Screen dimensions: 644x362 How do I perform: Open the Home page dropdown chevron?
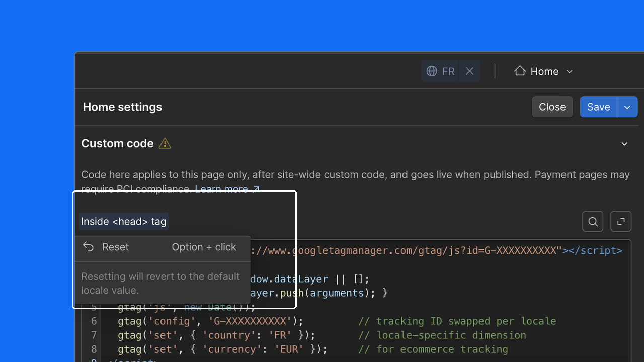tap(570, 72)
